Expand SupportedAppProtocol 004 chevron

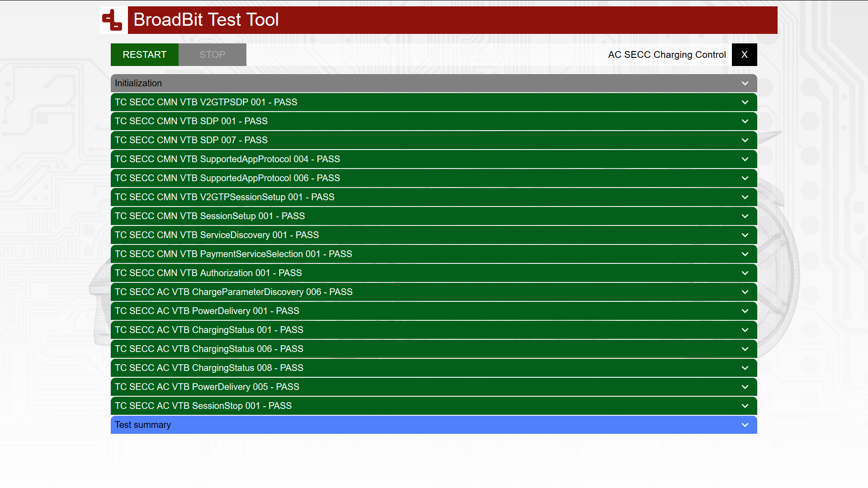coord(745,159)
